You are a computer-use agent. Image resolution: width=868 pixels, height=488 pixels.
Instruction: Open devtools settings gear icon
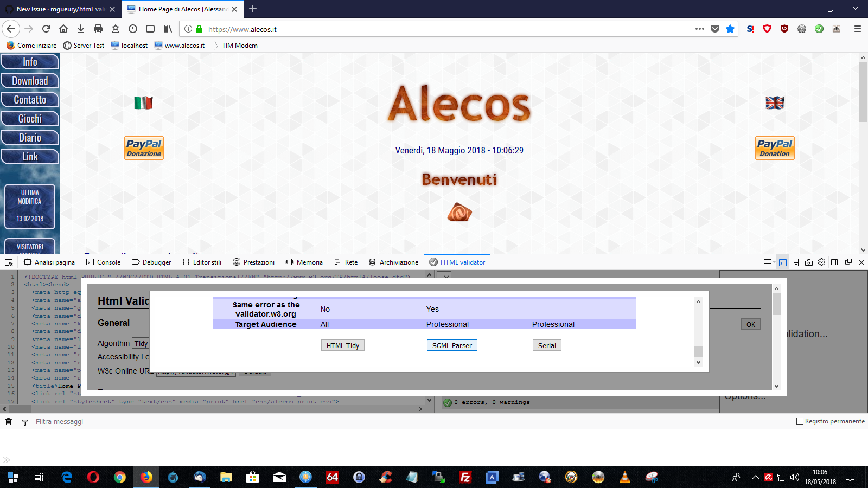[x=821, y=262]
